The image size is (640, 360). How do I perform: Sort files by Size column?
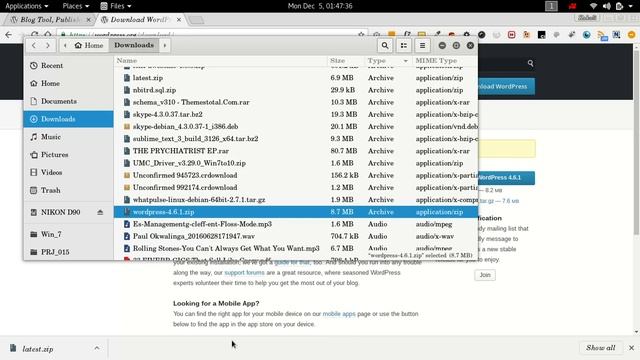click(346, 60)
